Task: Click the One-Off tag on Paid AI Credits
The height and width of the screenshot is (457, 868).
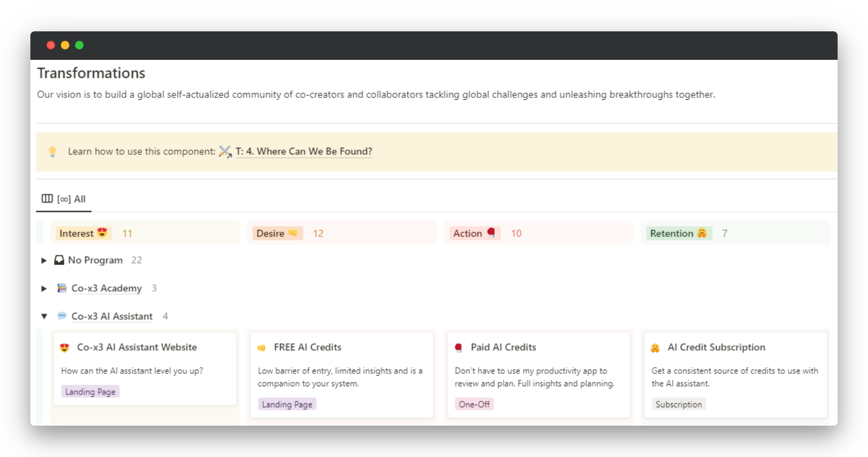Action: pyautogui.click(x=474, y=404)
